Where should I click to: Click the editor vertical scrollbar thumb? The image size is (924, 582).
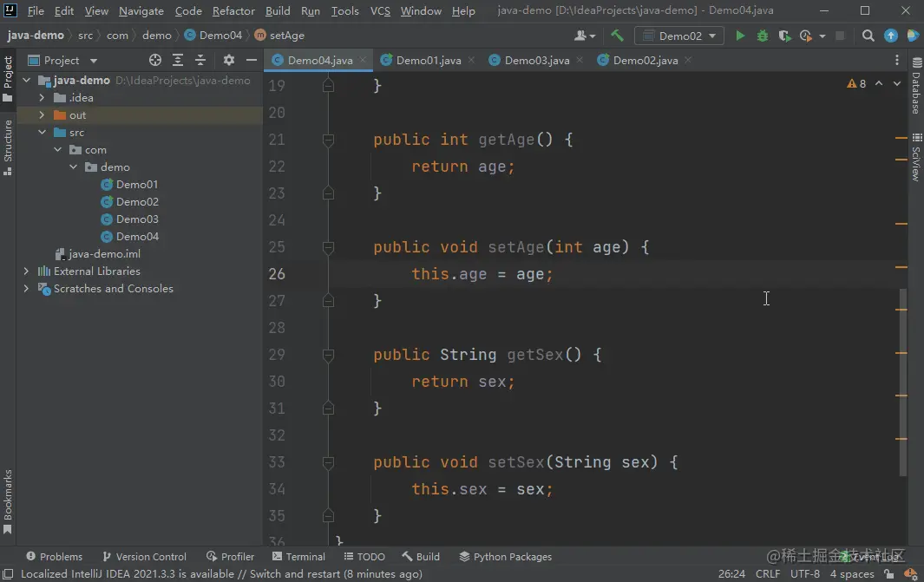pyautogui.click(x=903, y=382)
